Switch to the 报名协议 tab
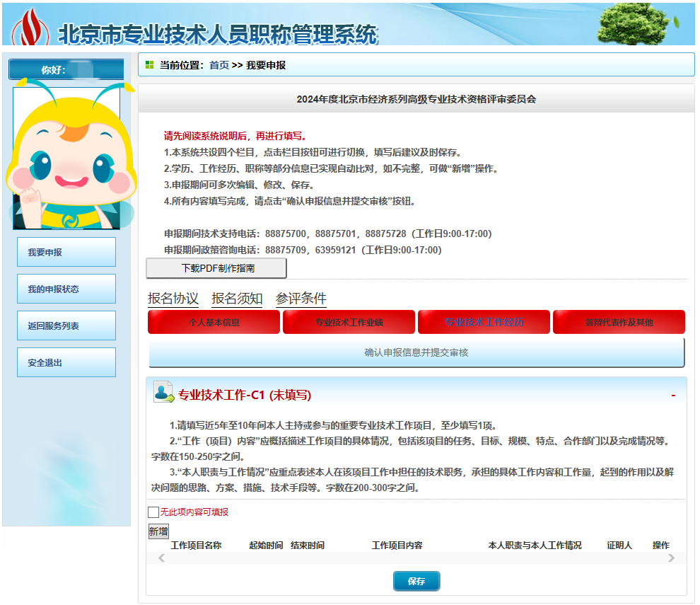Image resolution: width=700 pixels, height=605 pixels. pyautogui.click(x=172, y=299)
